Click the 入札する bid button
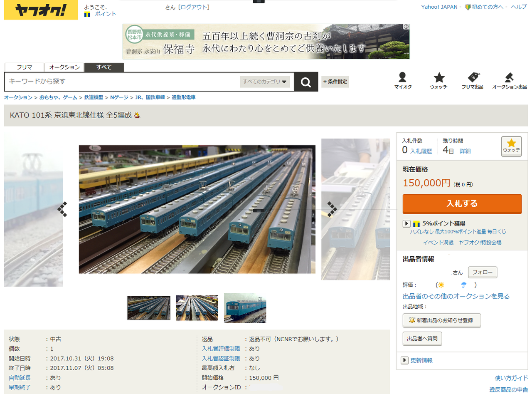532x394 pixels. pyautogui.click(x=462, y=204)
